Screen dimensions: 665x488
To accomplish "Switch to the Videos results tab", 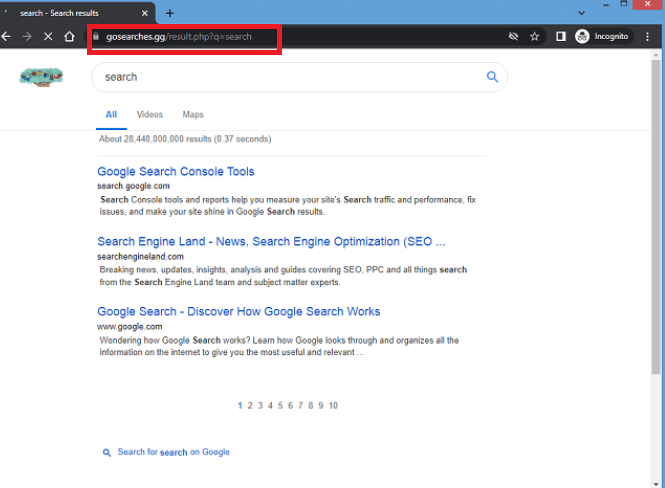I will (150, 115).
